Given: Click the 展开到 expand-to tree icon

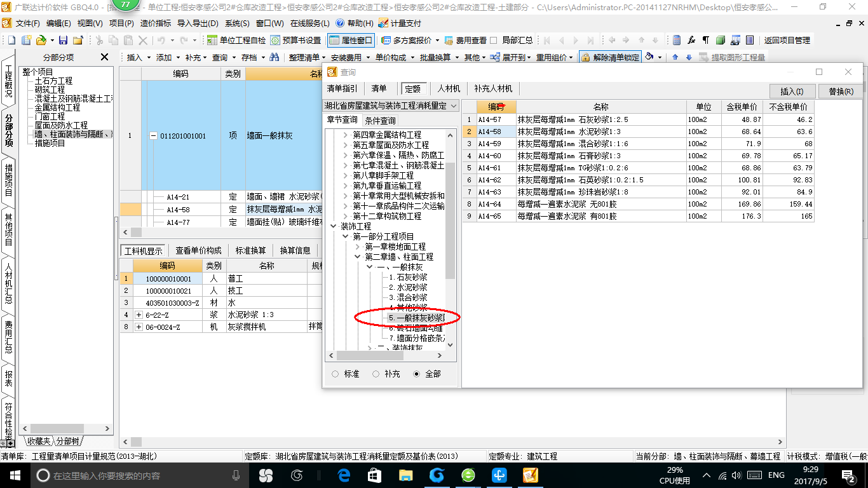Looking at the screenshot, I should coord(495,57).
